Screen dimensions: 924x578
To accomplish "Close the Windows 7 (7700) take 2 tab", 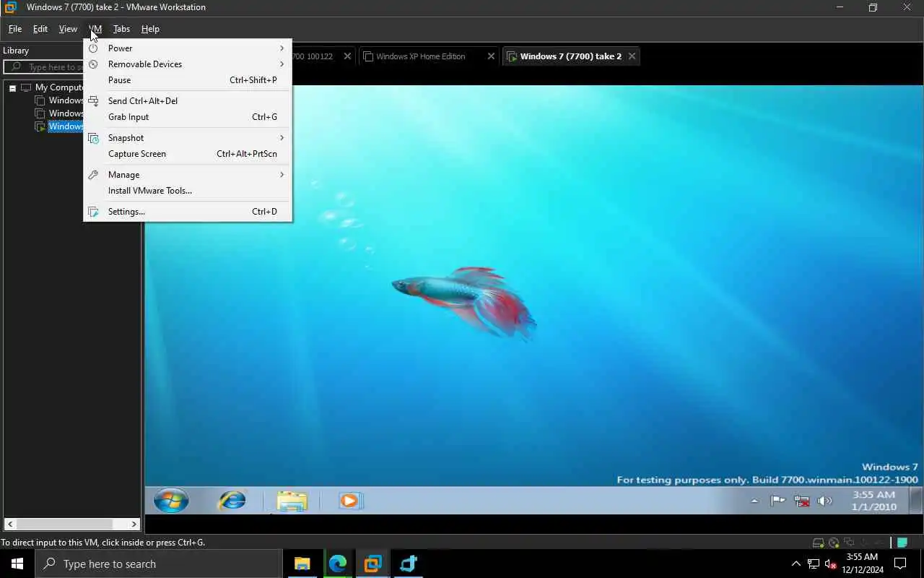I will (632, 56).
